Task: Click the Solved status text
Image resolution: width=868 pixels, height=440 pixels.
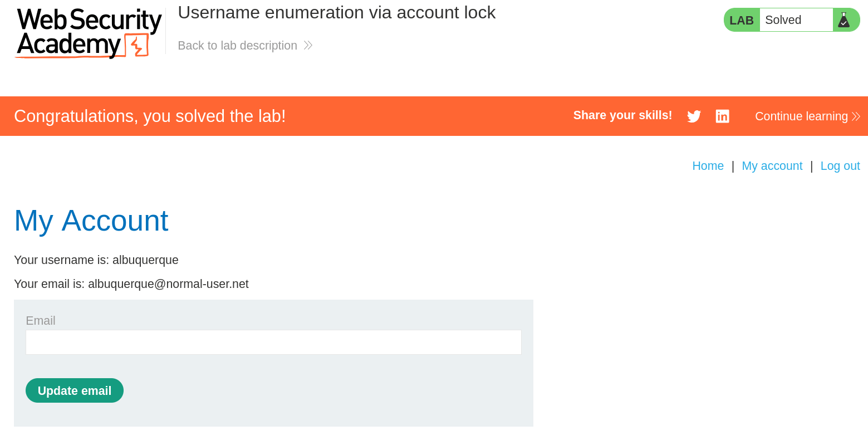Action: 783,20
